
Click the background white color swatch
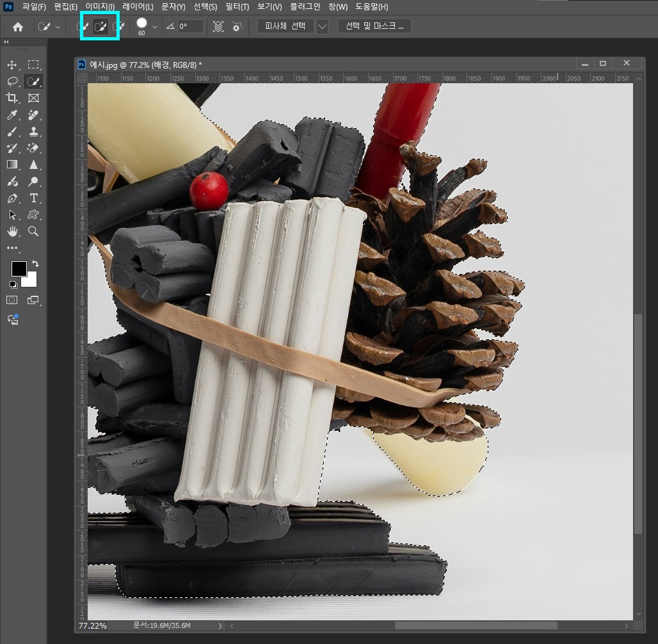click(31, 281)
